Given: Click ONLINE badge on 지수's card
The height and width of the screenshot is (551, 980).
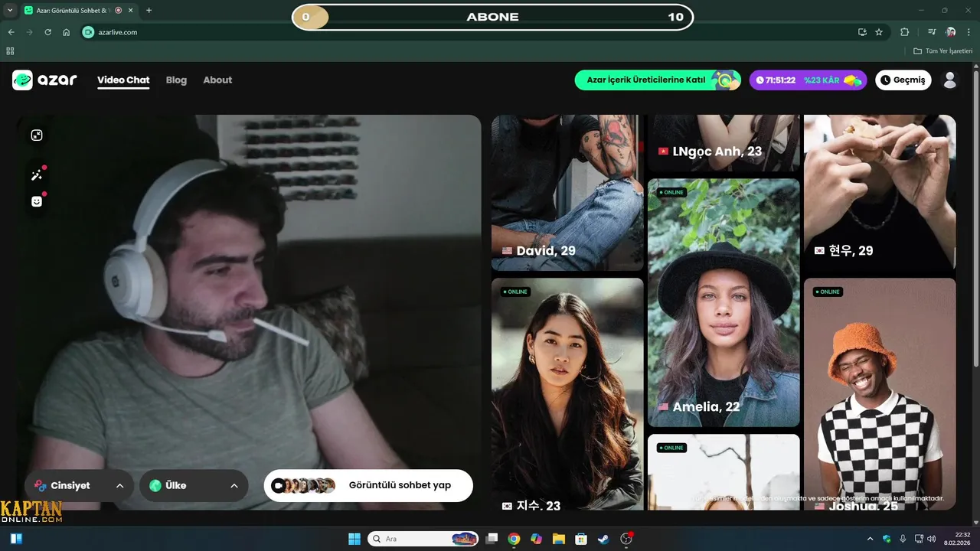Looking at the screenshot, I should tap(515, 292).
